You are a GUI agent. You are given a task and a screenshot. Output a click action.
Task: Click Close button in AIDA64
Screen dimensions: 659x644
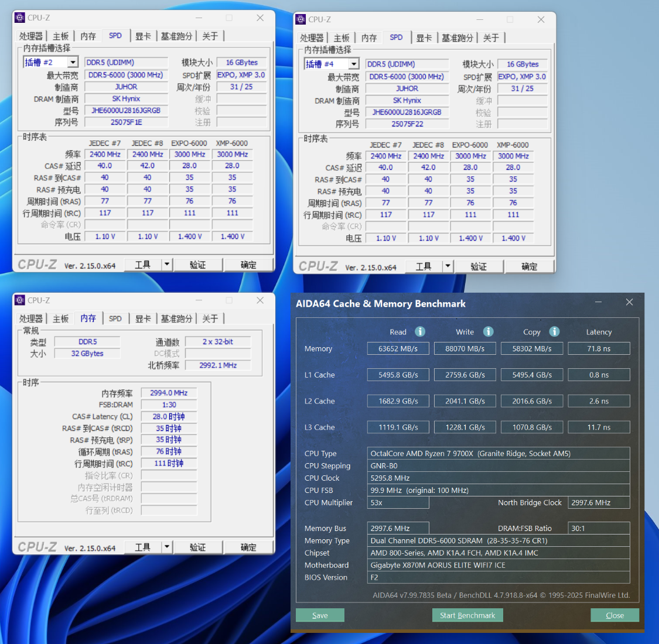[615, 615]
